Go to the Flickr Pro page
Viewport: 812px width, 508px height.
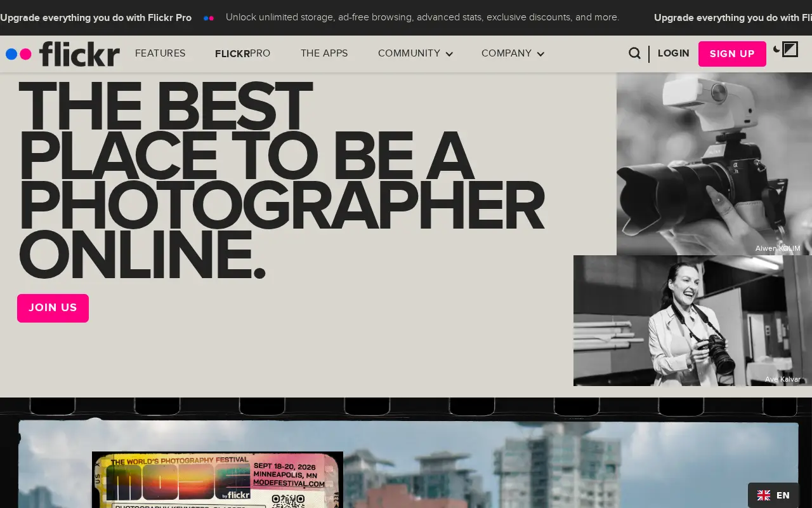tap(243, 53)
